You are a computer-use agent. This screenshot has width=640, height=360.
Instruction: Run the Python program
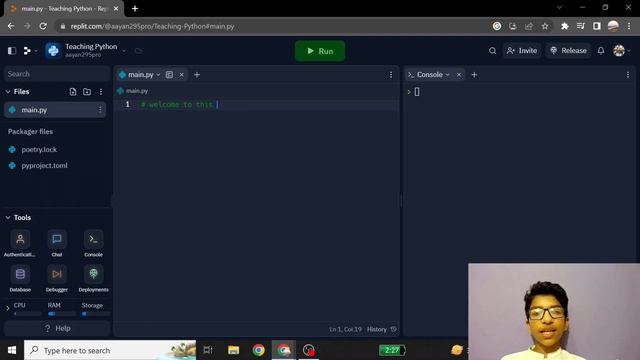pyautogui.click(x=320, y=51)
